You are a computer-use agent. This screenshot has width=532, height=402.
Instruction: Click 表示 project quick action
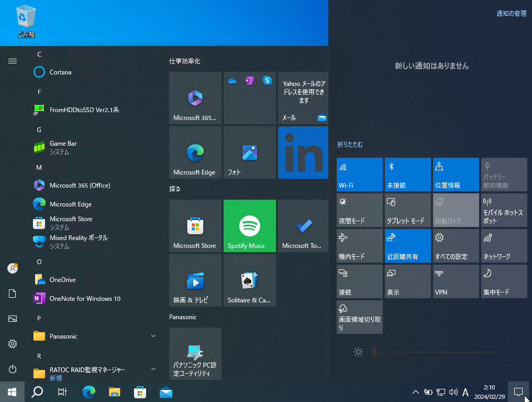tap(408, 281)
